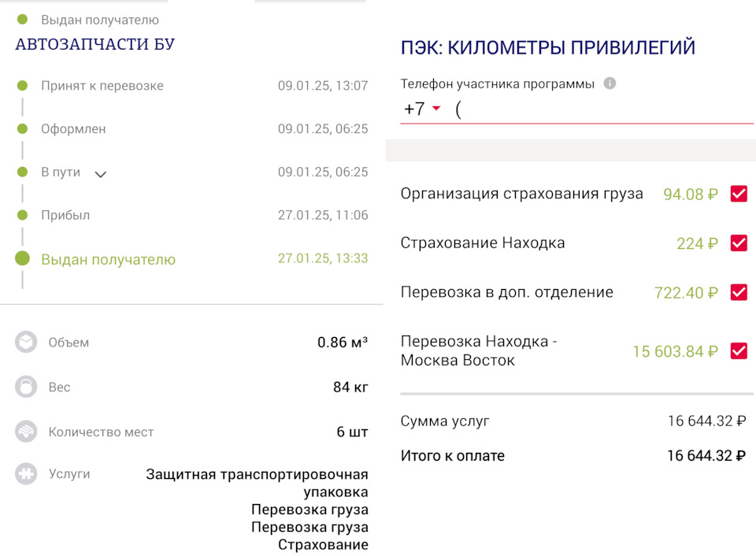The width and height of the screenshot is (756, 556).
Task: Click the green Выдан получателю active status
Action: pyautogui.click(x=108, y=259)
